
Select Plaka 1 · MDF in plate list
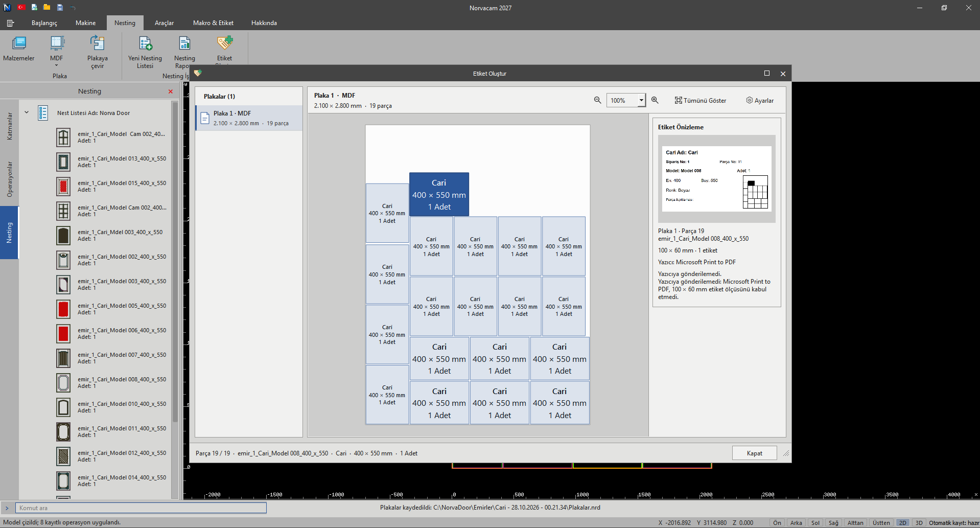click(249, 118)
